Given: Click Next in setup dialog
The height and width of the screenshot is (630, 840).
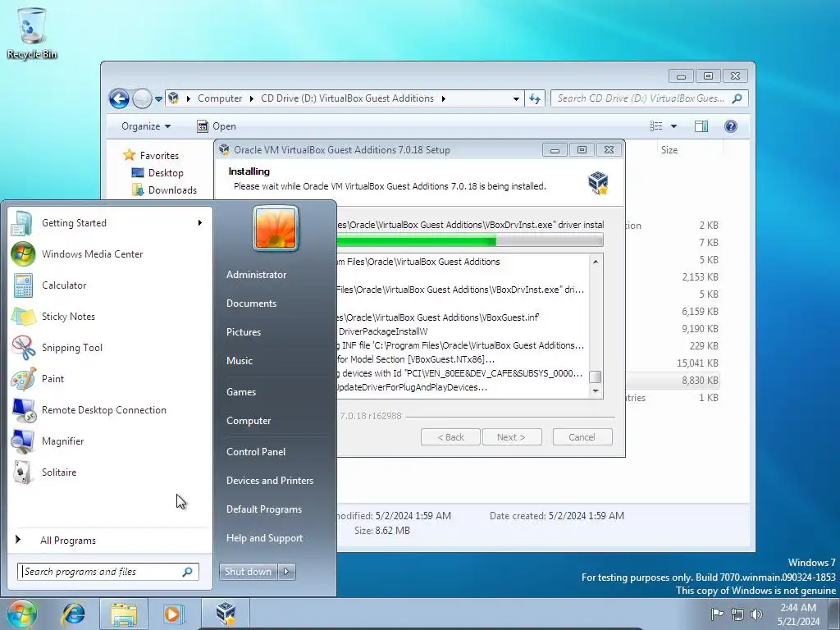Looking at the screenshot, I should point(512,437).
